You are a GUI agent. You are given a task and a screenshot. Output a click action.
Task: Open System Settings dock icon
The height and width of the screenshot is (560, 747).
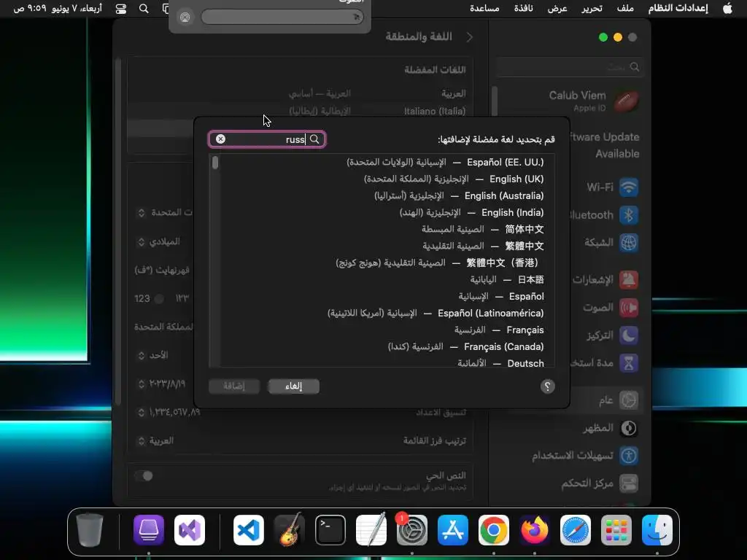[x=411, y=530]
